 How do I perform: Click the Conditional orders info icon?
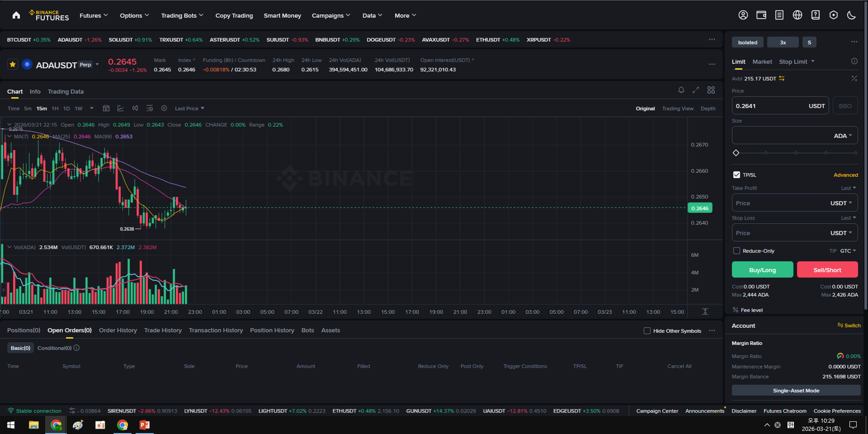76,348
